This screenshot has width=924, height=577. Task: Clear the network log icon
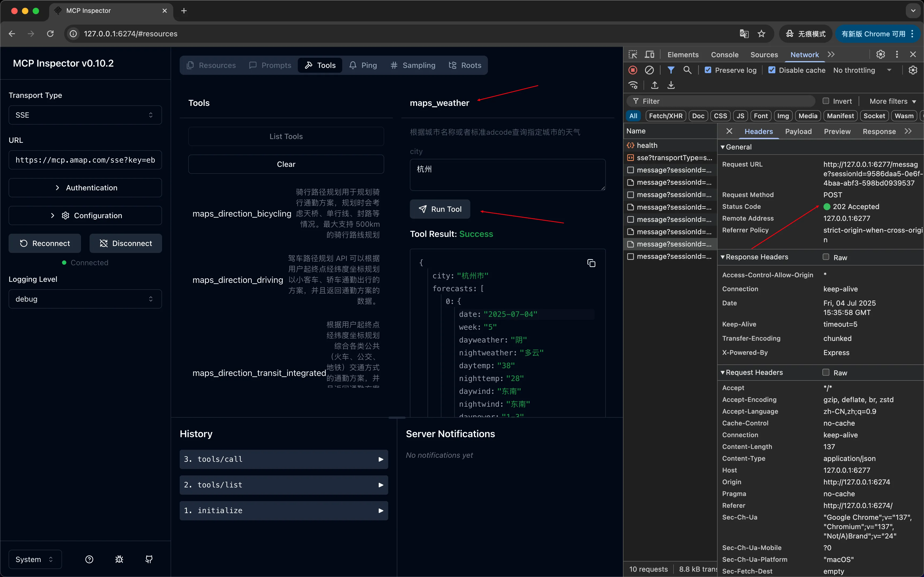tap(649, 70)
